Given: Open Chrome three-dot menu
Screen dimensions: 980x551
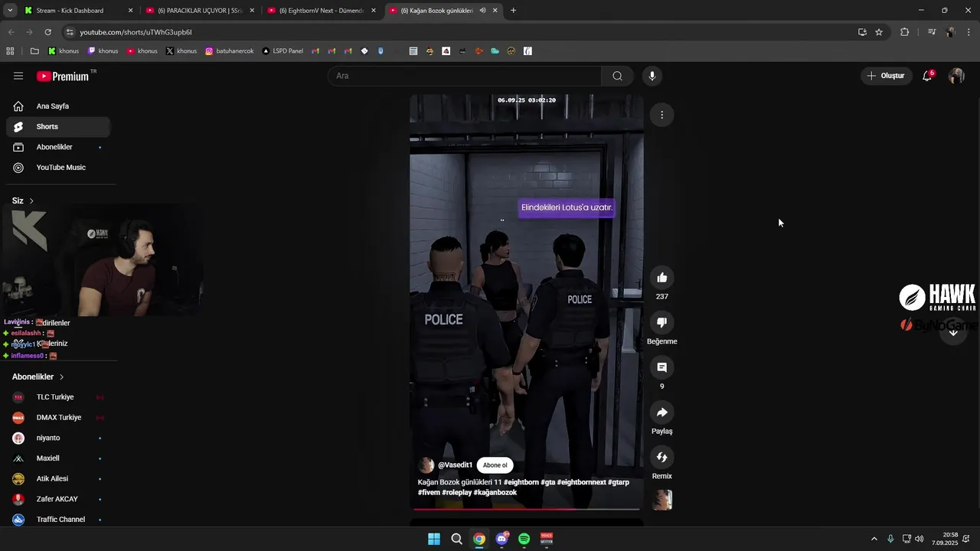Looking at the screenshot, I should (x=969, y=32).
